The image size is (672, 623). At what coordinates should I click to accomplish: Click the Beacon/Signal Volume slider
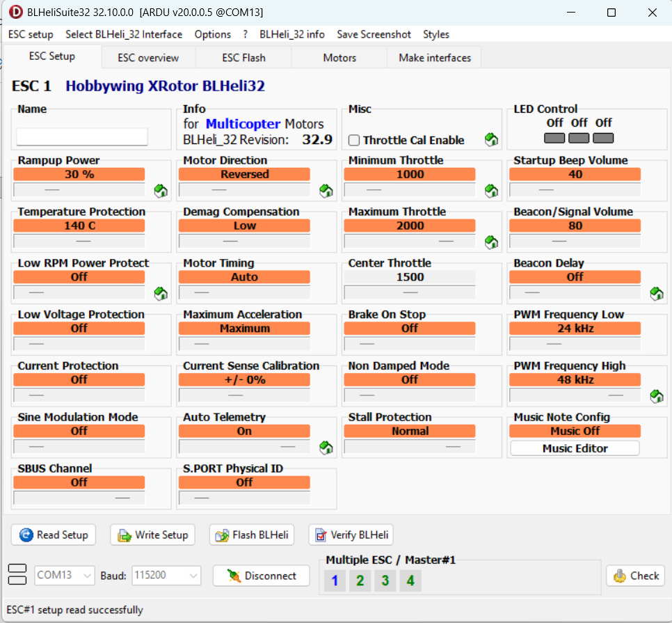tap(575, 241)
